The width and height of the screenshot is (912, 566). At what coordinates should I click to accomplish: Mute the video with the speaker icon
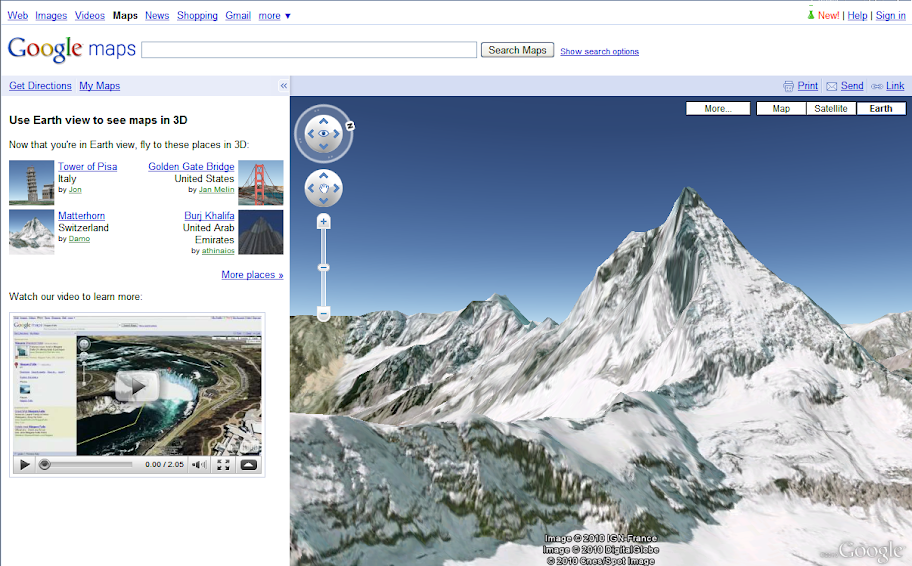point(200,464)
